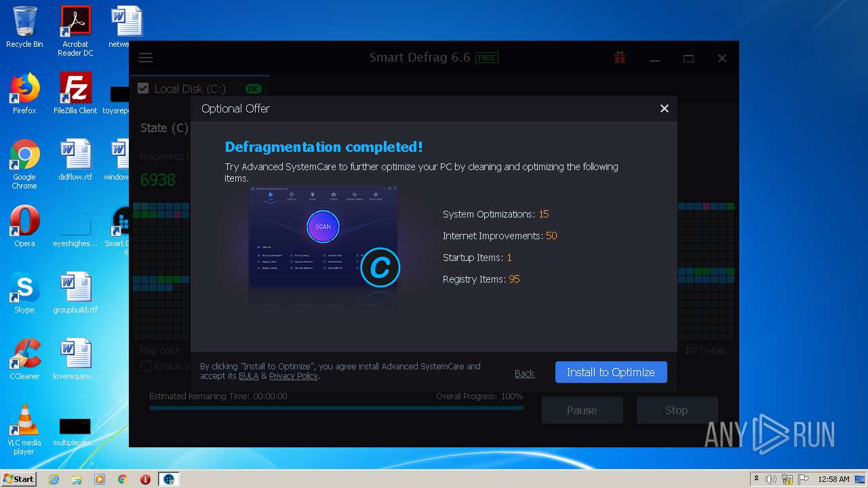Launch CCleaner desktop shortcut
This screenshot has height=488, width=868.
click(x=24, y=359)
